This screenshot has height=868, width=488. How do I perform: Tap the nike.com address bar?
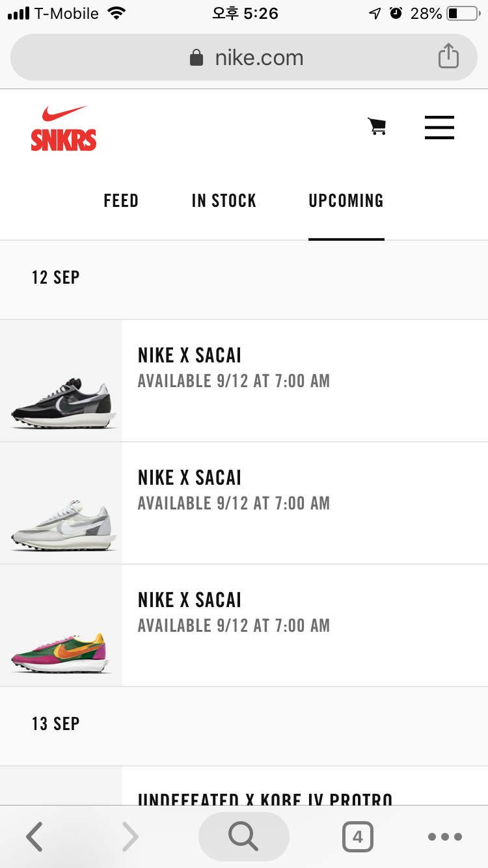click(246, 58)
